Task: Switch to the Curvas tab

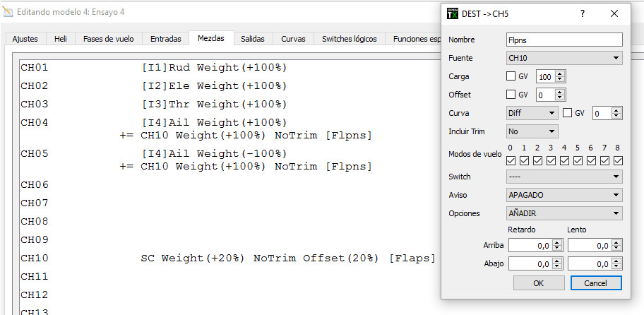Action: (x=293, y=39)
